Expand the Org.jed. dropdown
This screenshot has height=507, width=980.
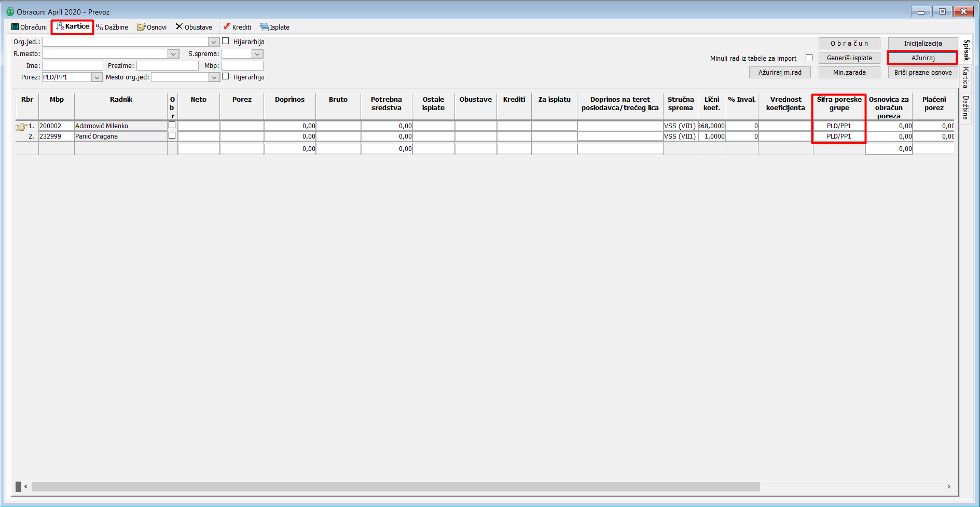(x=213, y=42)
